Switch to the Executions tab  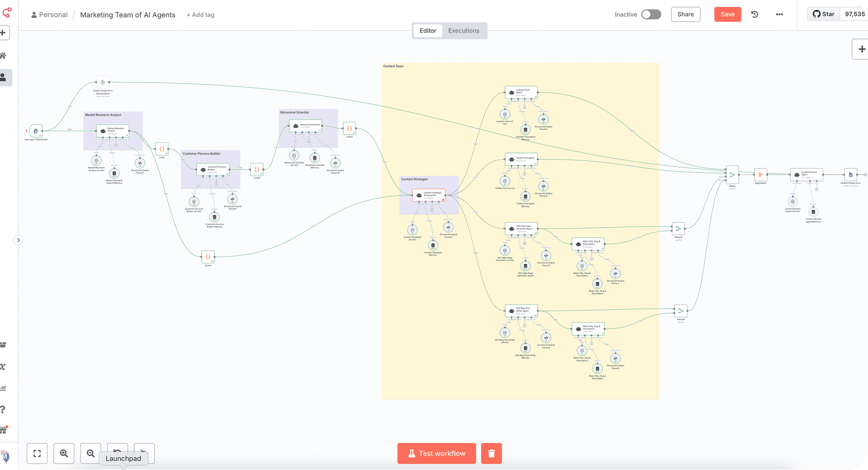click(464, 31)
